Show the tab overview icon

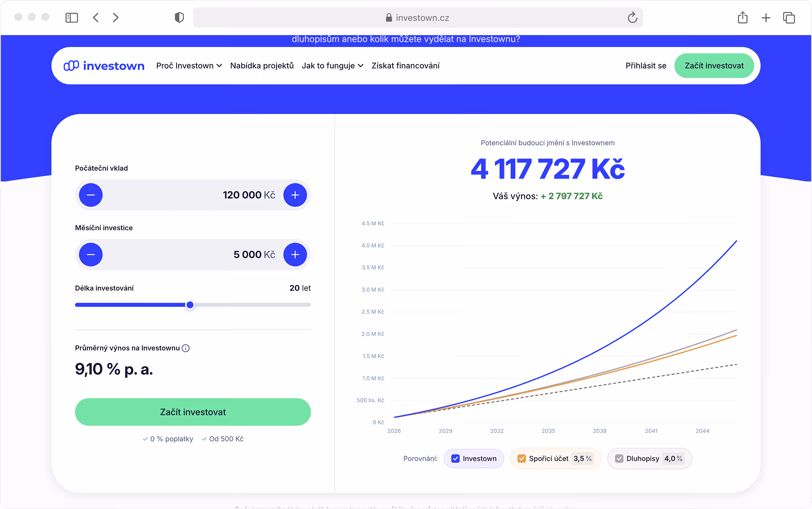(789, 18)
